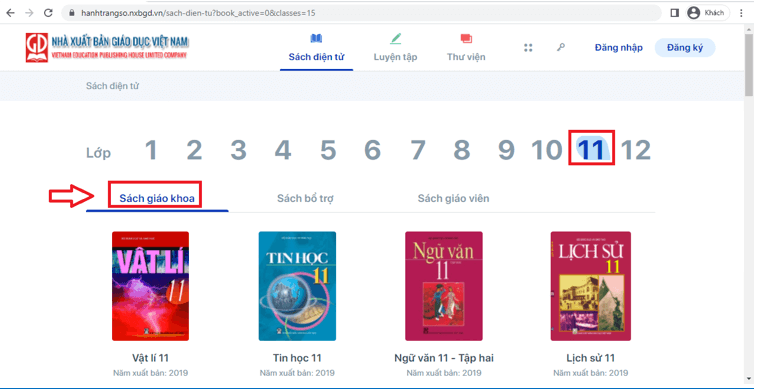
Task: Click the publisher logo
Action: coord(107,47)
